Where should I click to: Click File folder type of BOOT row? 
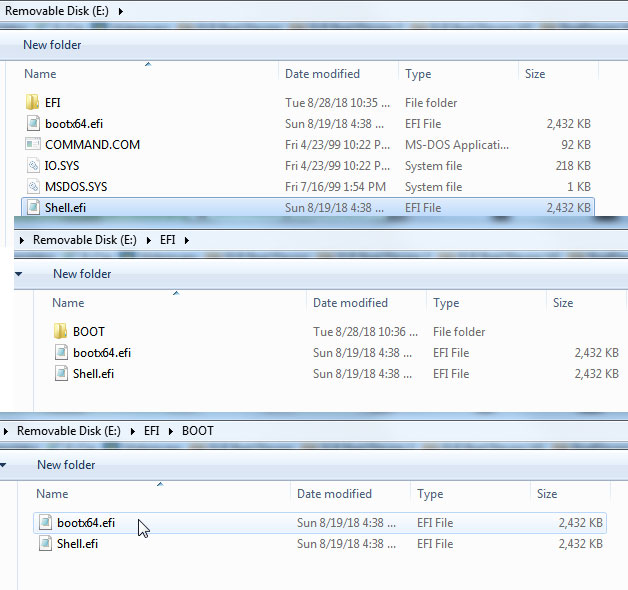pos(459,332)
